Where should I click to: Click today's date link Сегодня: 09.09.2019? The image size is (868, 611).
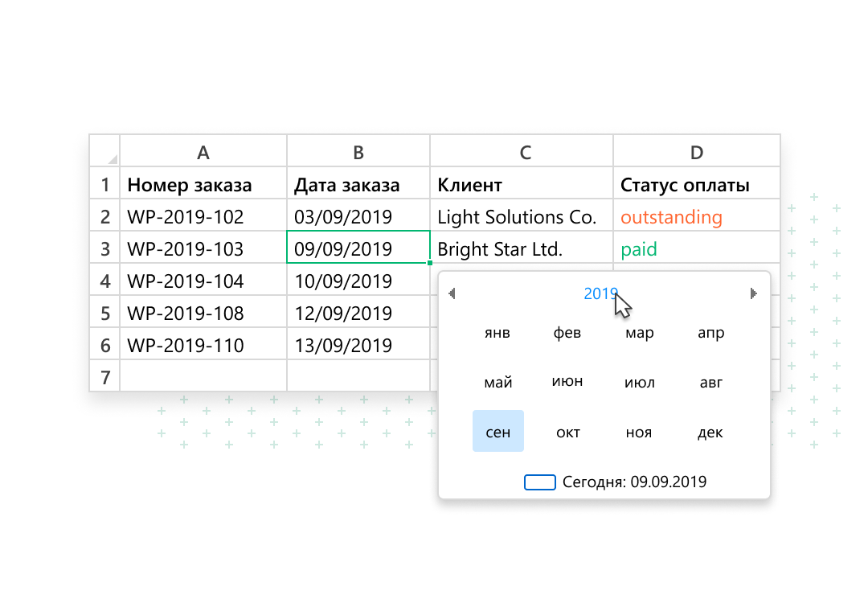[x=634, y=482]
